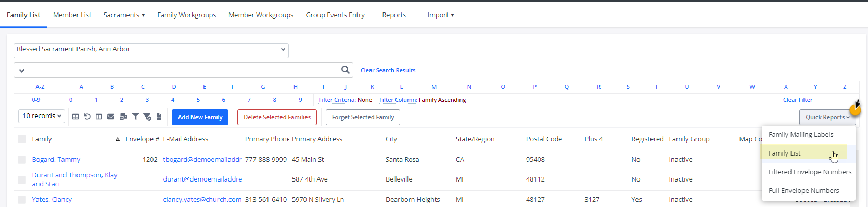Open the Blessed Sacrament Parish dropdown
The width and height of the screenshot is (868, 207).
151,50
